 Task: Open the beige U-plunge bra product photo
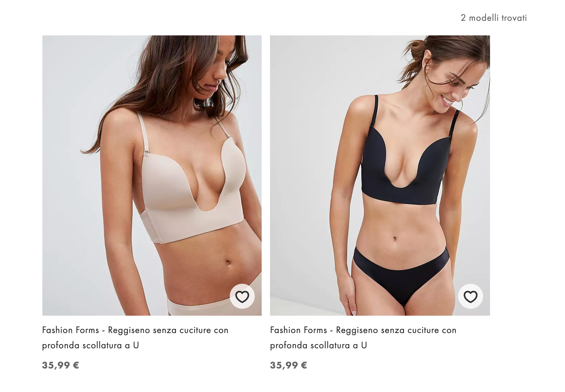(152, 175)
